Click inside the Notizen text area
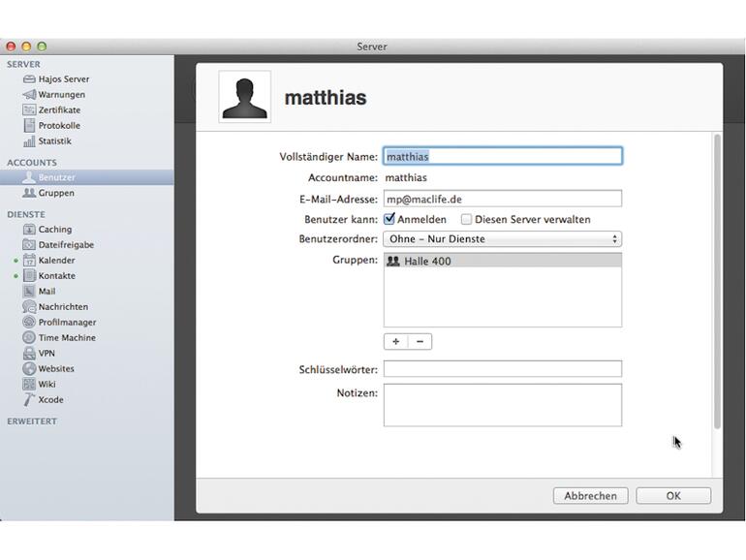Screen dimensions: 746x560 (503, 405)
